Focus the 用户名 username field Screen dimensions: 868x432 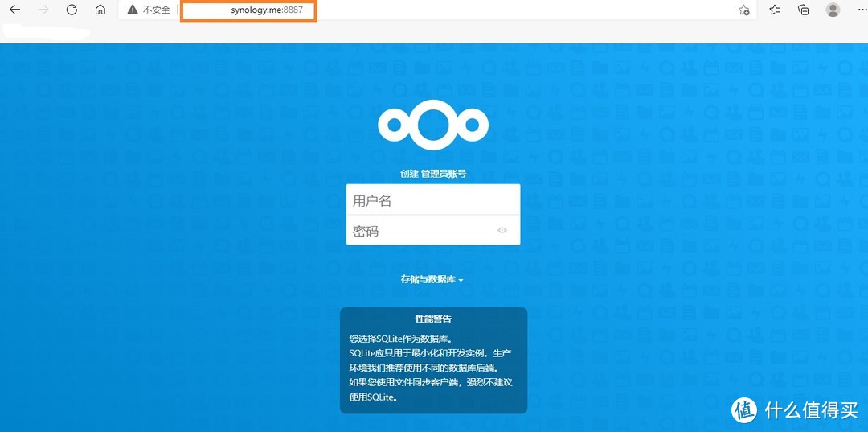click(433, 200)
